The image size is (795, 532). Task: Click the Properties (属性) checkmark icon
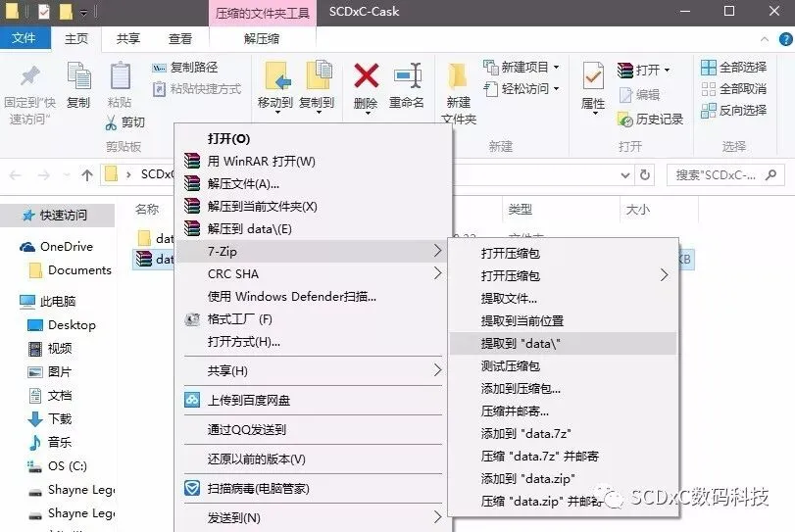pyautogui.click(x=593, y=77)
